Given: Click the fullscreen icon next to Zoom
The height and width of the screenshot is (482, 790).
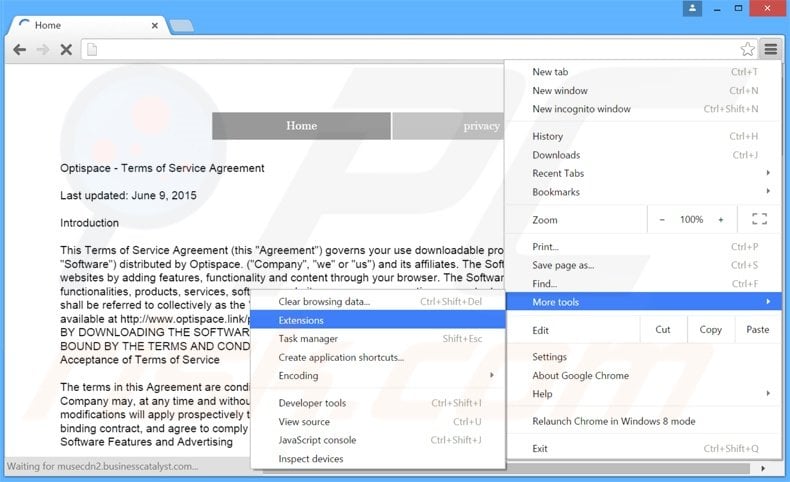Looking at the screenshot, I should click(x=759, y=219).
